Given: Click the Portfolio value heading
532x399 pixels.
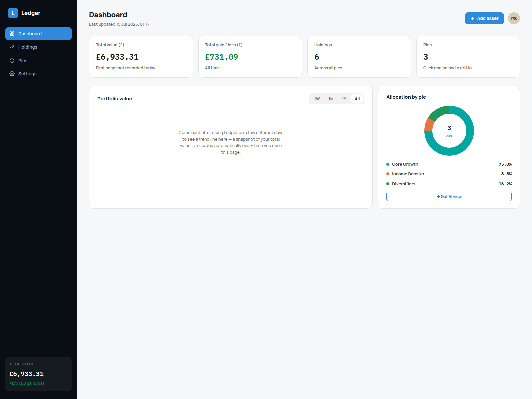Looking at the screenshot, I should click(x=115, y=99).
